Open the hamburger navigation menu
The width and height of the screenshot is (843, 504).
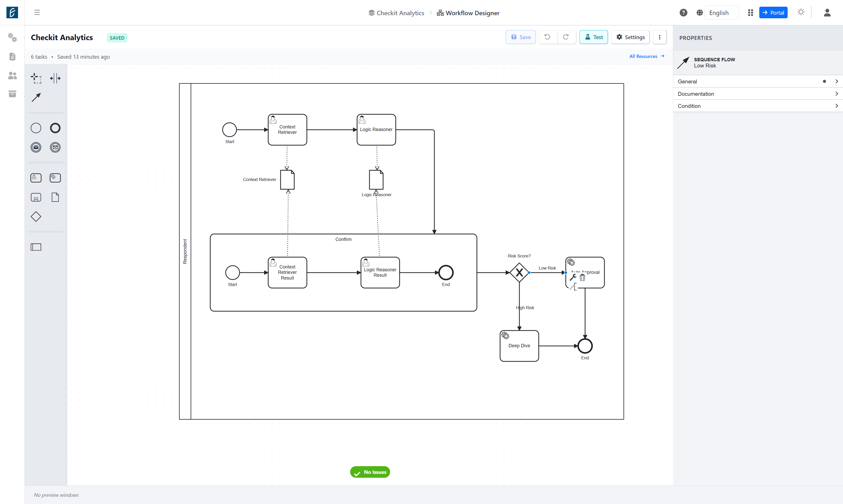coord(37,13)
